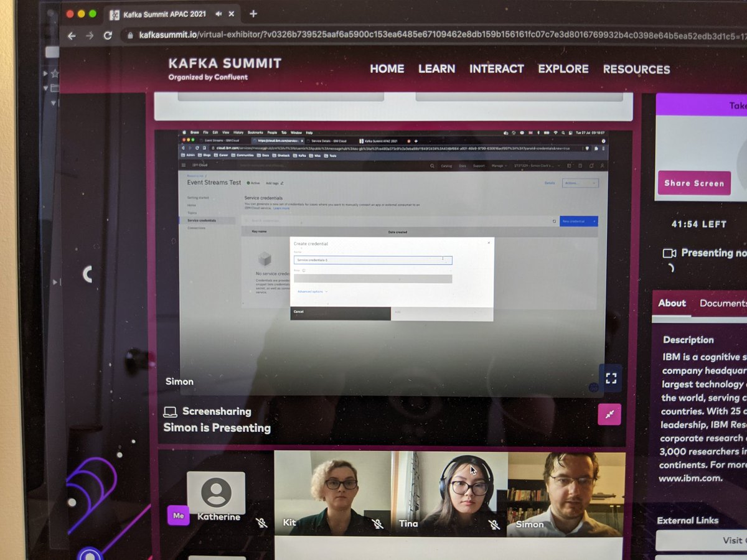Open the RESOURCES navigation item
Image resolution: width=747 pixels, height=560 pixels.
[x=636, y=70]
